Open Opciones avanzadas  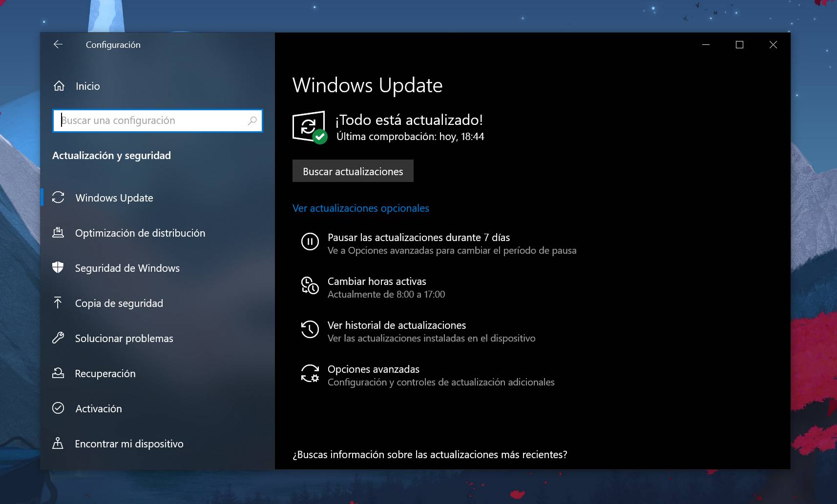[x=374, y=369]
